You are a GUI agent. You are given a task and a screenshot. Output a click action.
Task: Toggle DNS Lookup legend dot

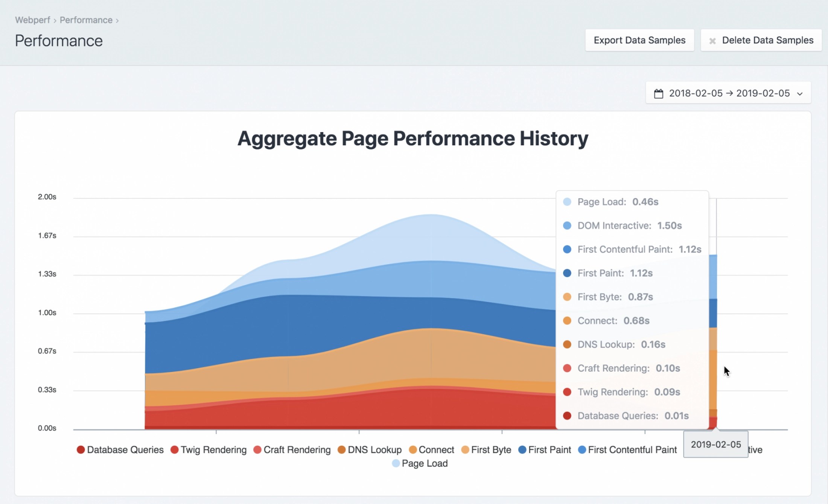coord(341,450)
